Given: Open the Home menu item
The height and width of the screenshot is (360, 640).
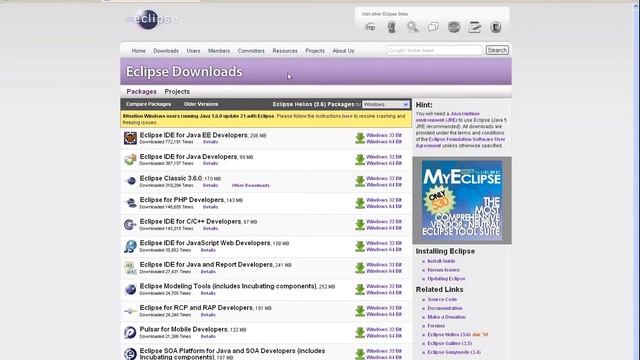Looking at the screenshot, I should [x=138, y=51].
